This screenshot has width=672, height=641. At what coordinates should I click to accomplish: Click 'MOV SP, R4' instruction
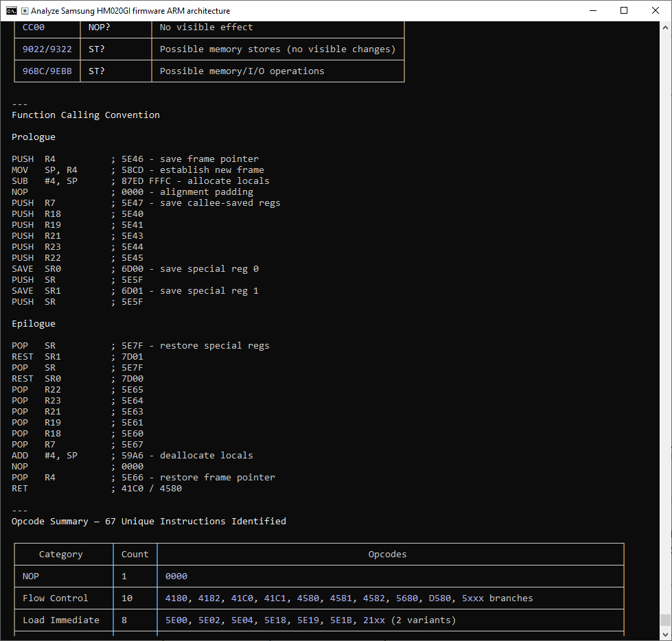pyautogui.click(x=45, y=170)
